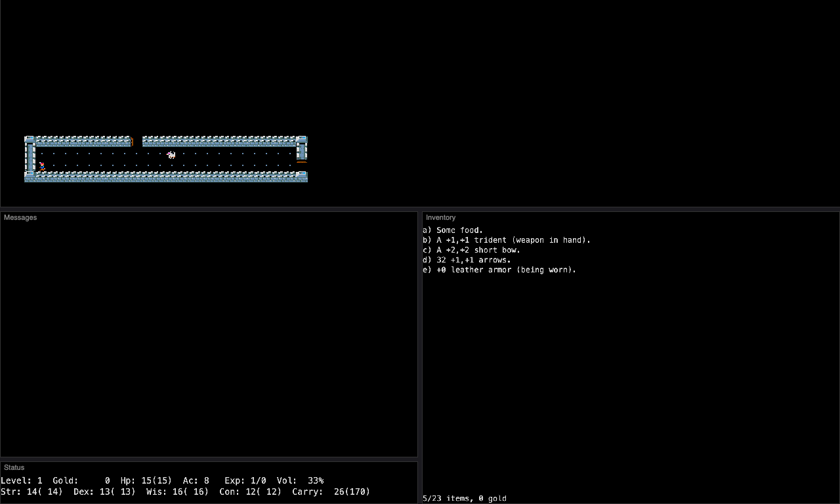Click the 'Vol: 33%' status value
Image resolution: width=840 pixels, height=504 pixels.
(x=301, y=480)
